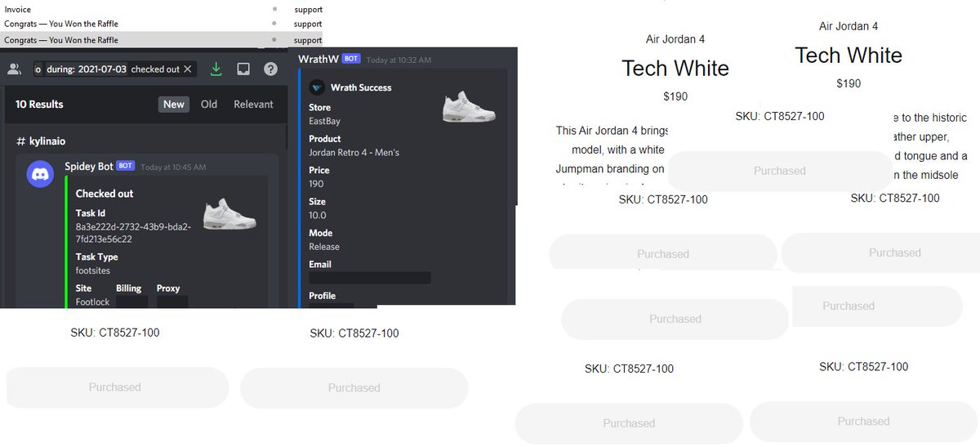Screen dimensions: 980x447
Task: Clear the Discord search with the X
Action: coord(187,69)
